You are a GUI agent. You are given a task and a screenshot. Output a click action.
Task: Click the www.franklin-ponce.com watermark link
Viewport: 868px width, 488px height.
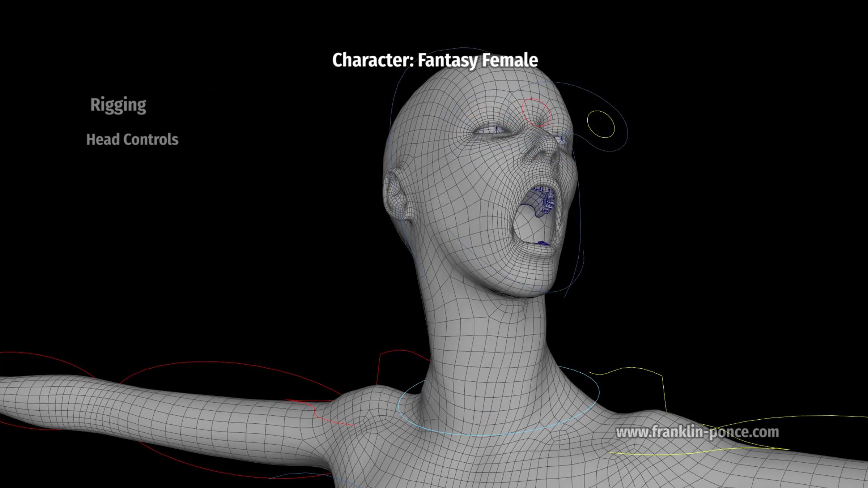pos(697,432)
